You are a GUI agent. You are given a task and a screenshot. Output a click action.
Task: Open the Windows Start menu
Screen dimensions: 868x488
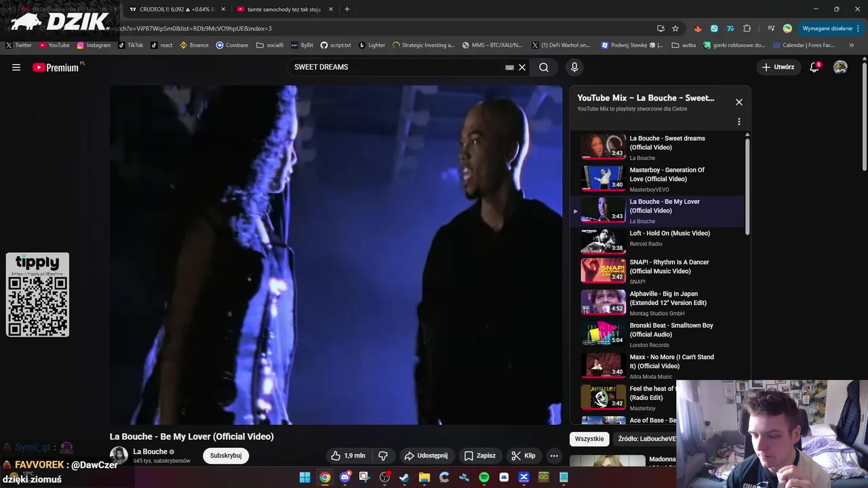tap(305, 478)
